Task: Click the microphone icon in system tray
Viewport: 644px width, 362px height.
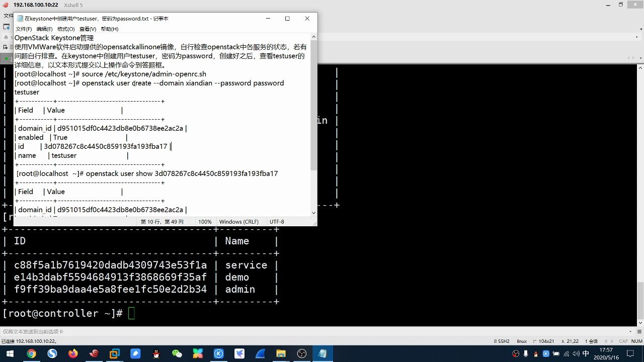Action: (x=527, y=353)
